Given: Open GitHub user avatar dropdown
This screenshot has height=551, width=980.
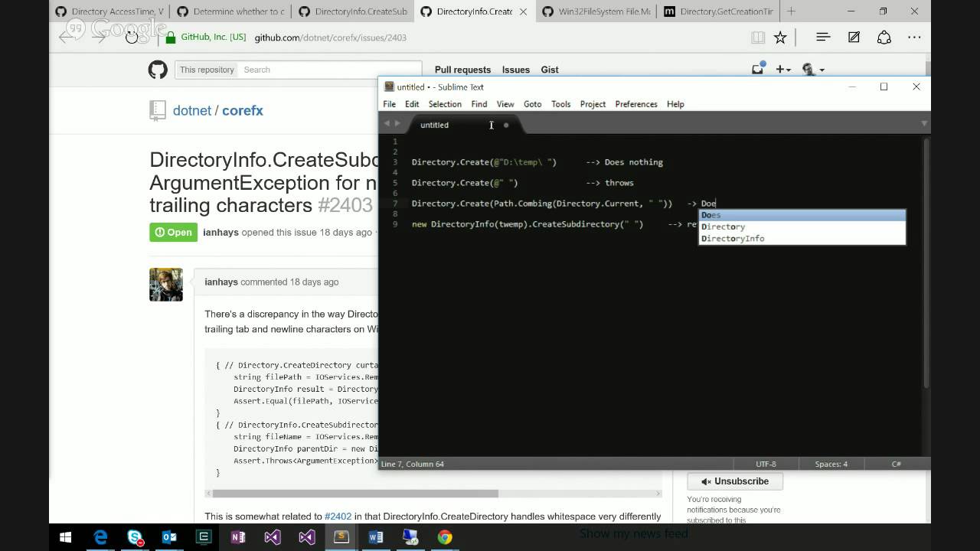Looking at the screenshot, I should coord(812,70).
